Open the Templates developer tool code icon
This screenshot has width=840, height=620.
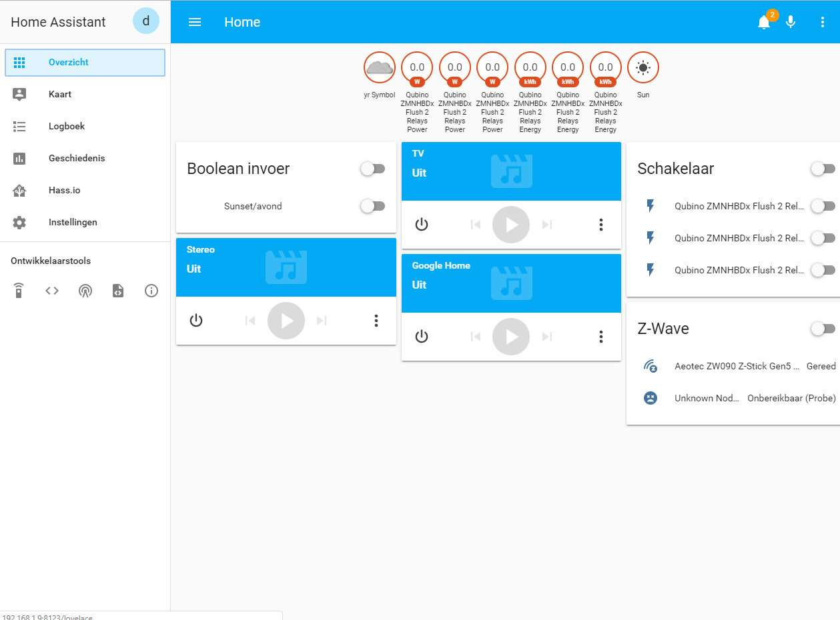(x=52, y=291)
